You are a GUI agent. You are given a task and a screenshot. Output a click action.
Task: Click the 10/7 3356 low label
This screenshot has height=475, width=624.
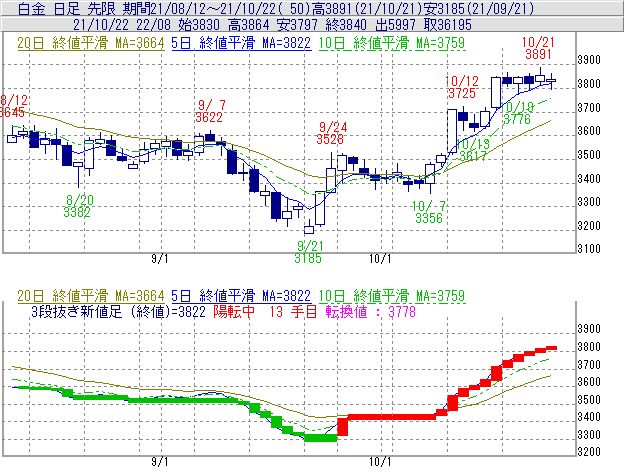pyautogui.click(x=429, y=212)
